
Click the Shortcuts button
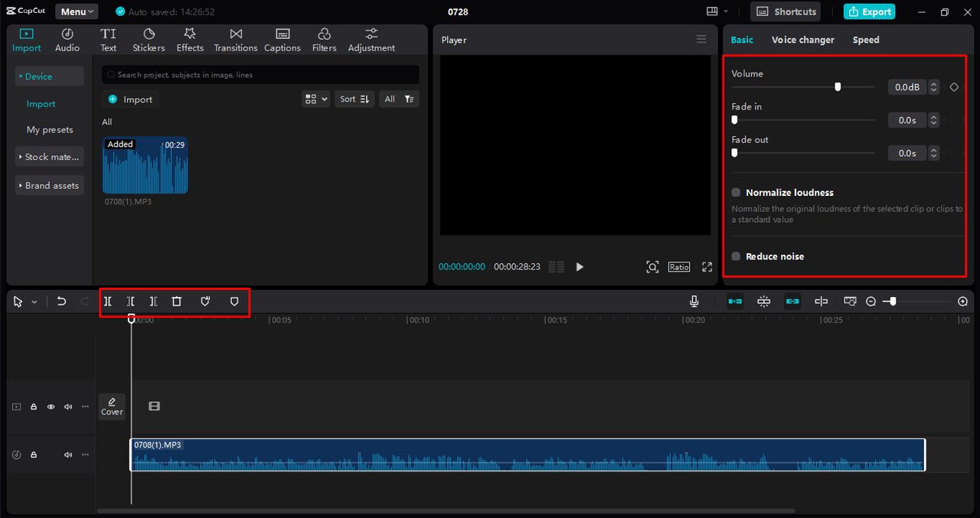click(x=786, y=11)
